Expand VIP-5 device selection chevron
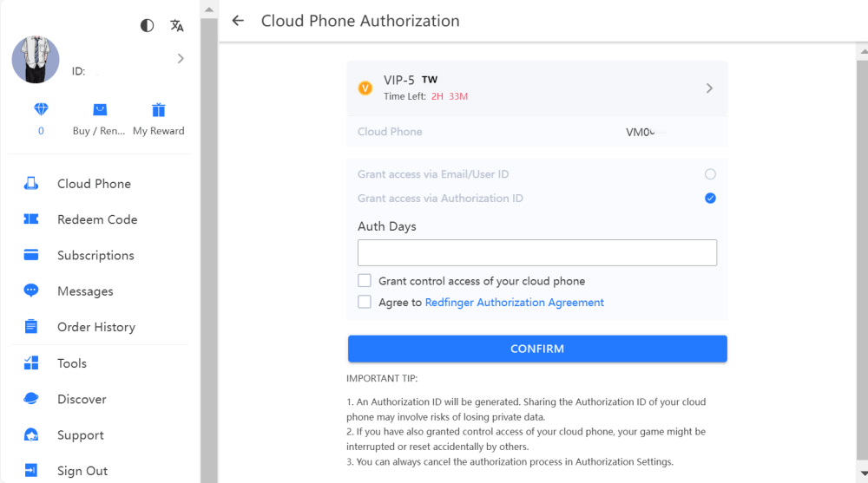The image size is (868, 483). point(709,88)
